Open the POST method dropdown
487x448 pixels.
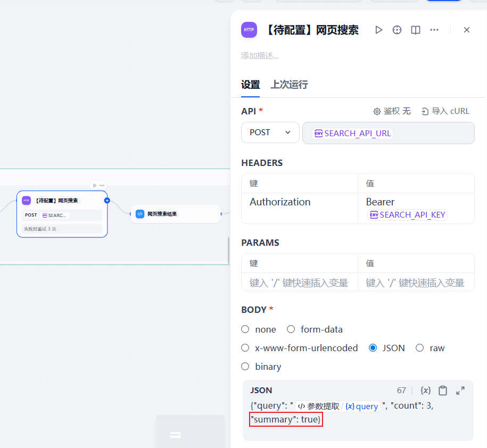point(270,132)
